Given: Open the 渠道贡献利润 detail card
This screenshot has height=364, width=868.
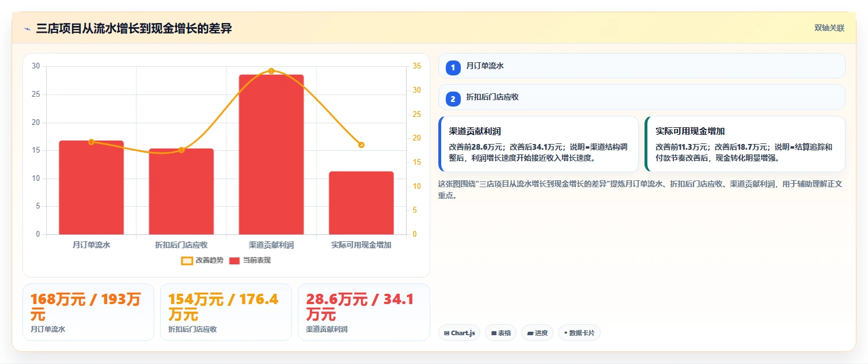Looking at the screenshot, I should 539,144.
